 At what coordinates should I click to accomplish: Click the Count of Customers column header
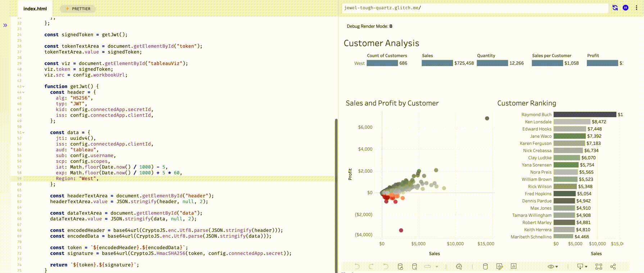(x=387, y=55)
